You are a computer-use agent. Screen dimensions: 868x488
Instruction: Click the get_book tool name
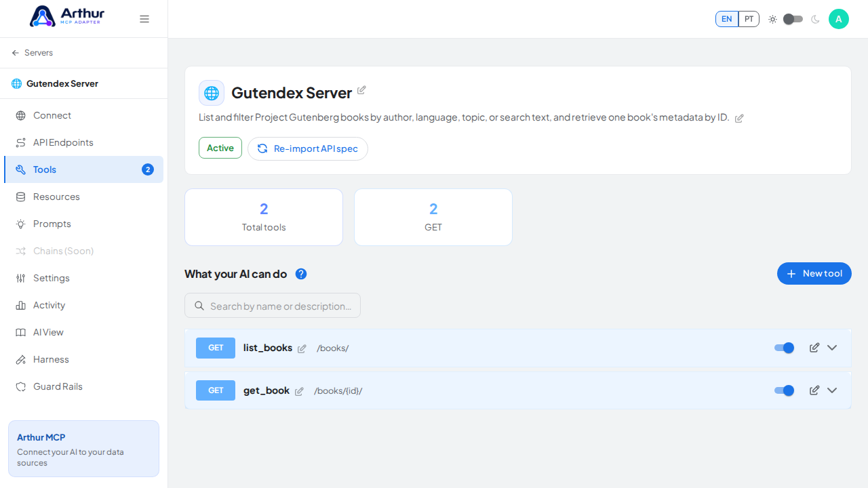click(x=267, y=390)
